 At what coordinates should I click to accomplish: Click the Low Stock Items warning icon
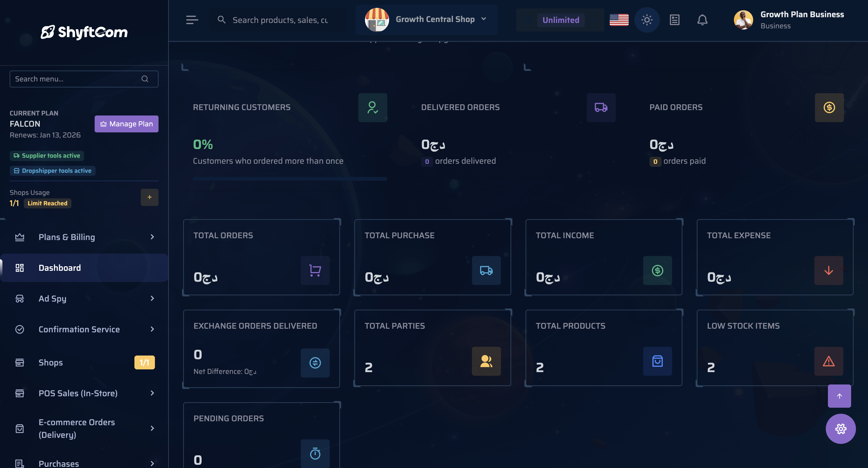(828, 361)
